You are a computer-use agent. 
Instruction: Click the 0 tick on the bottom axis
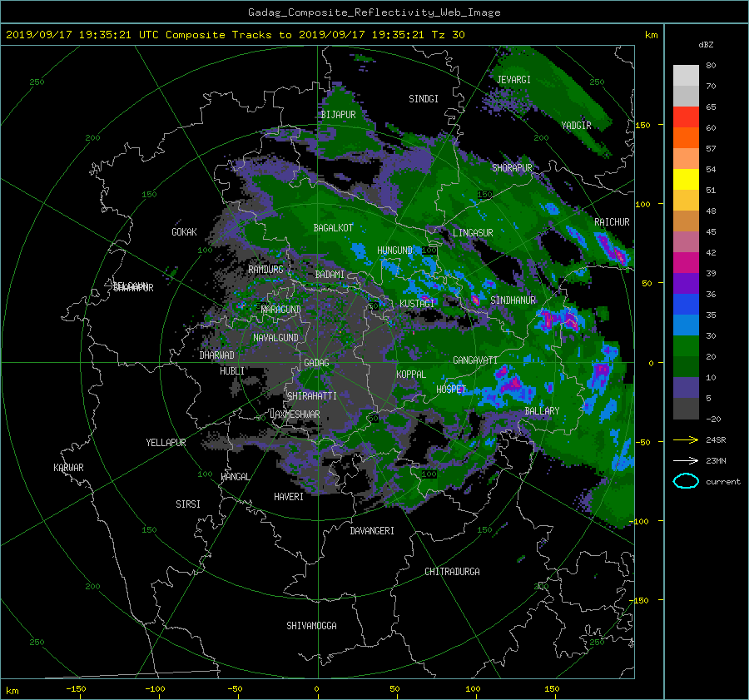[x=316, y=689]
